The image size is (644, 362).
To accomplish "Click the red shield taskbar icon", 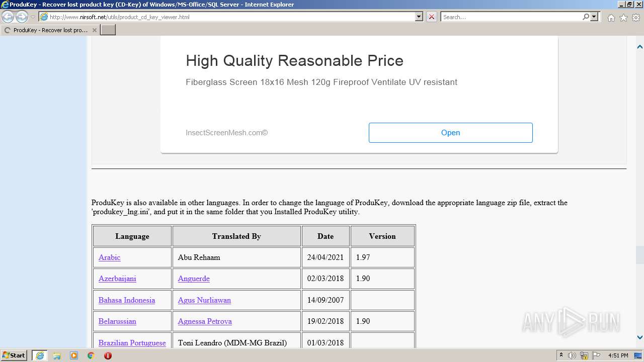I will coord(108,355).
